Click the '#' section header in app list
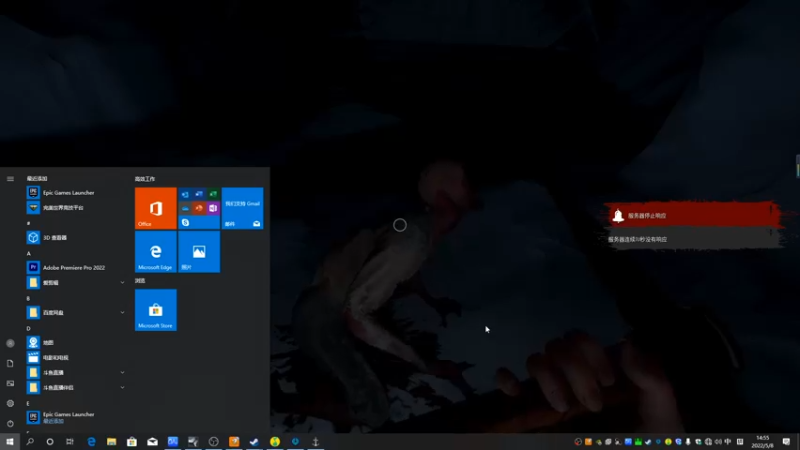Image resolution: width=800 pixels, height=450 pixels. (x=29, y=223)
